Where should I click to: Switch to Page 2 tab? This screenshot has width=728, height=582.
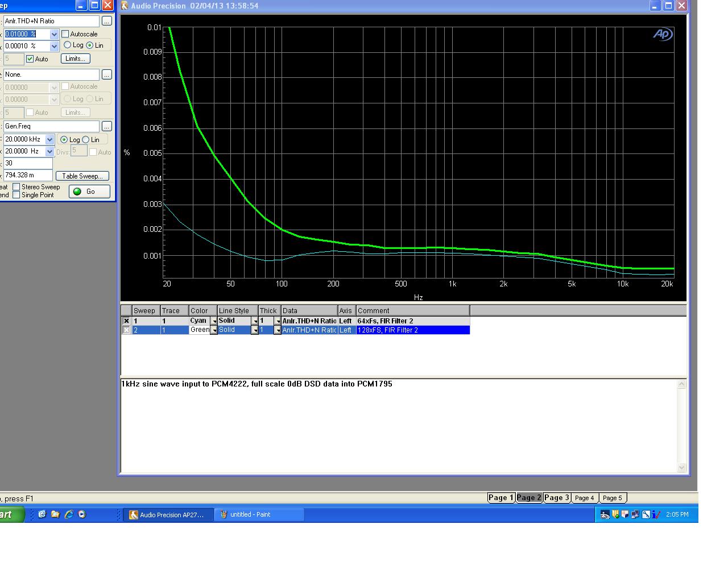click(x=528, y=498)
